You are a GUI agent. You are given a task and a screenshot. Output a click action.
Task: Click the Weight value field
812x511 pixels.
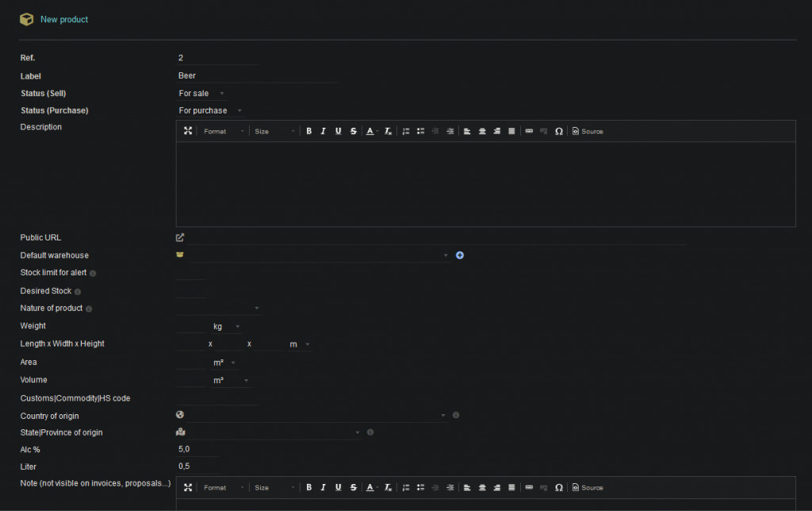tap(192, 326)
